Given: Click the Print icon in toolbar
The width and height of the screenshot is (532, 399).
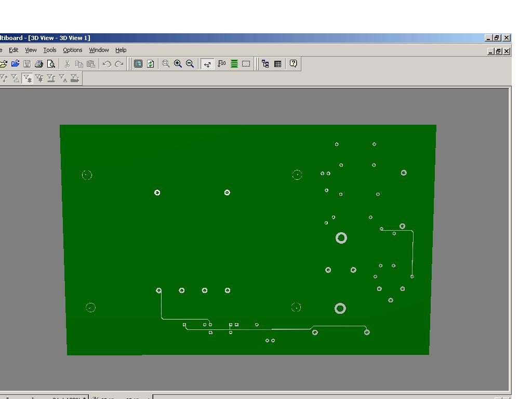Looking at the screenshot, I should coord(39,64).
